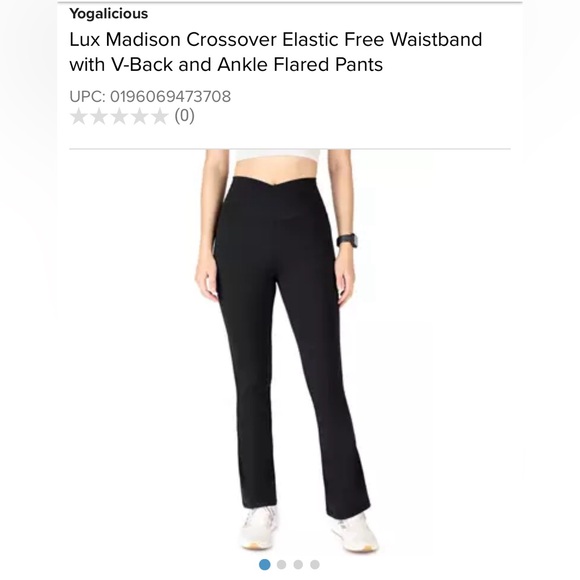
Task: Select the first rating star
Action: coord(79,116)
